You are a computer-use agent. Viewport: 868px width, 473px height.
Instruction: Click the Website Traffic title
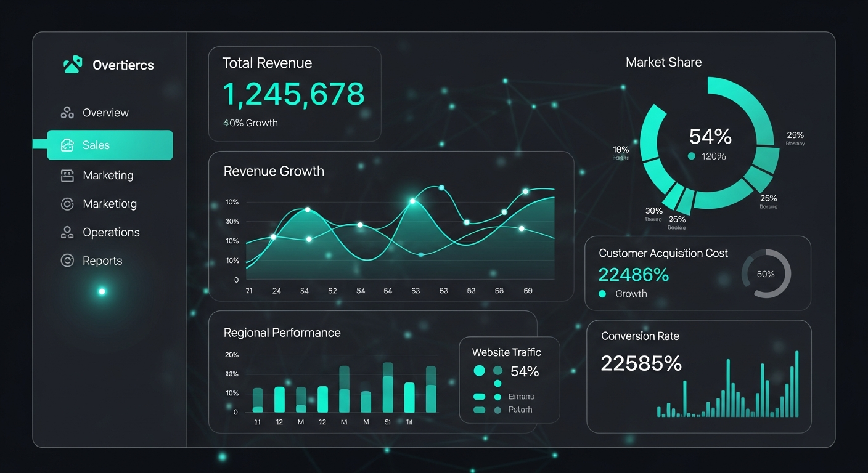click(506, 352)
